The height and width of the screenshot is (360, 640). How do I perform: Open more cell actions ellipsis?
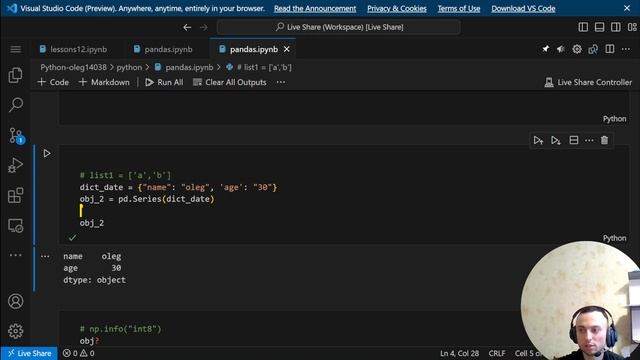589,140
